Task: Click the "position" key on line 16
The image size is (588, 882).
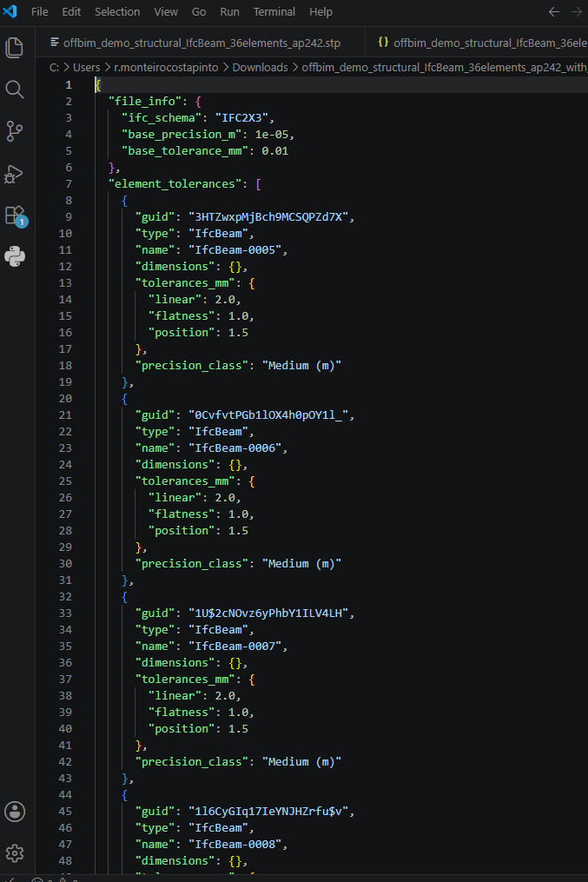Action: coord(182,333)
